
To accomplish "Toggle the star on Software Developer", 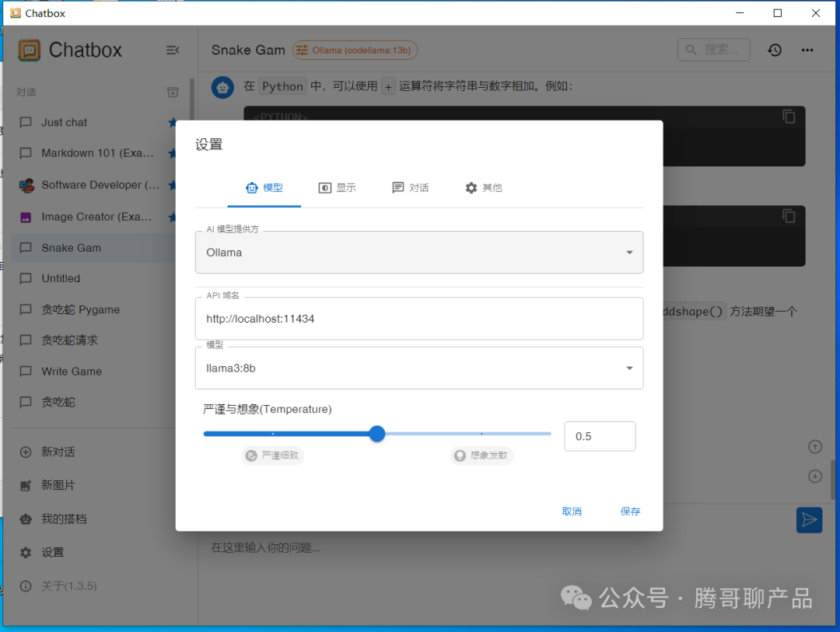I will point(172,185).
